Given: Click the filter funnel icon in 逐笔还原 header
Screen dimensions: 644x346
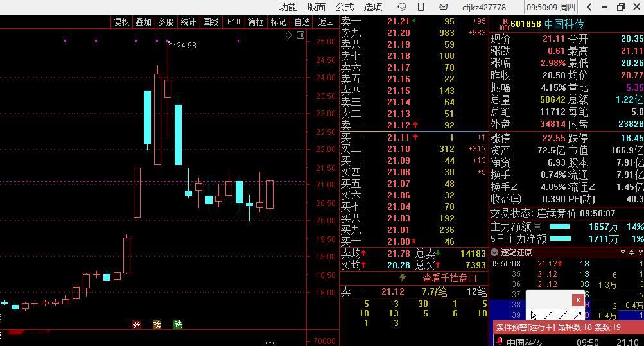Looking at the screenshot, I should click(x=623, y=252).
